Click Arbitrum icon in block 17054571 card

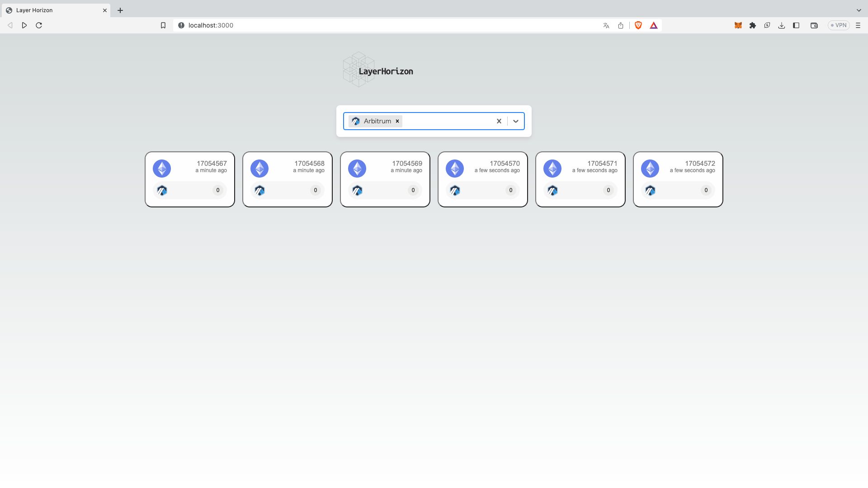point(552,190)
